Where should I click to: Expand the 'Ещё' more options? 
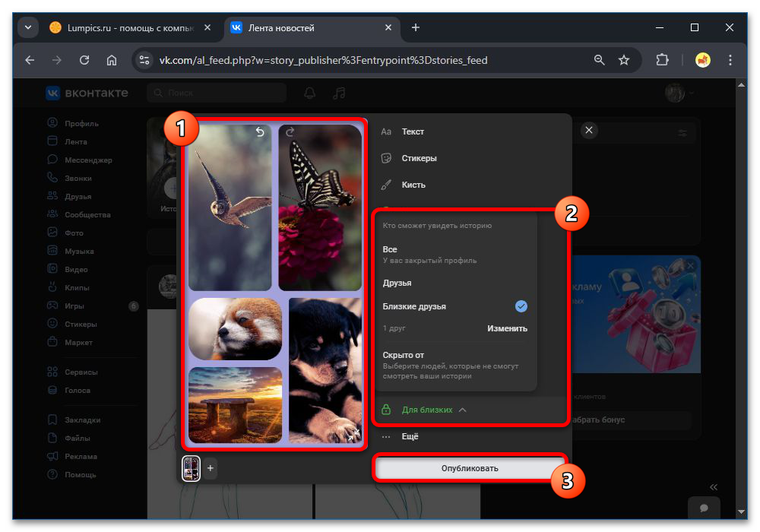pyautogui.click(x=410, y=437)
